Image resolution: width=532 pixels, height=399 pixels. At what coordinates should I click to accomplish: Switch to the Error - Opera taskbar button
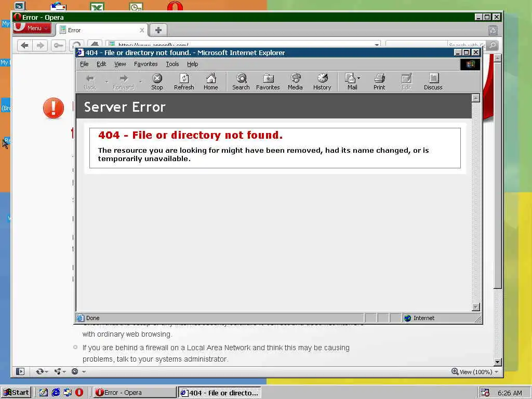[x=135, y=393]
